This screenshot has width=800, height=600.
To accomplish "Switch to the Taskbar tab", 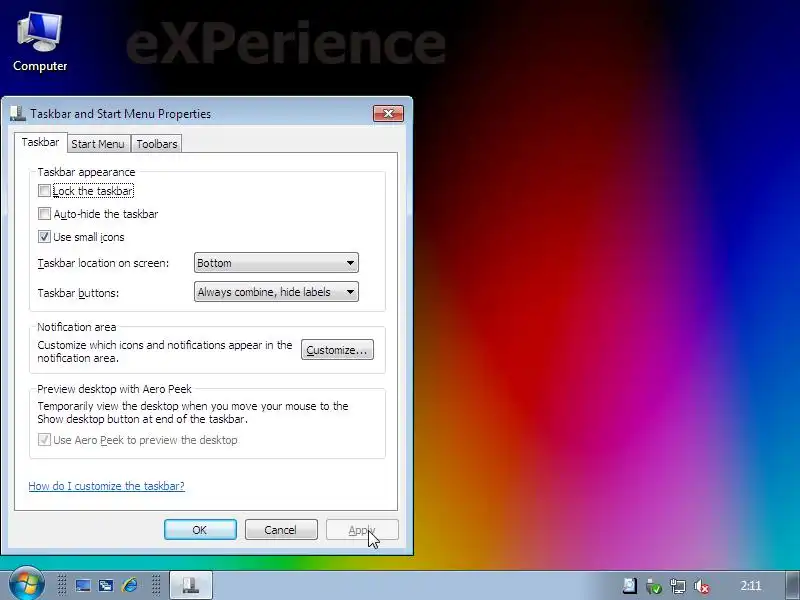I will point(40,142).
